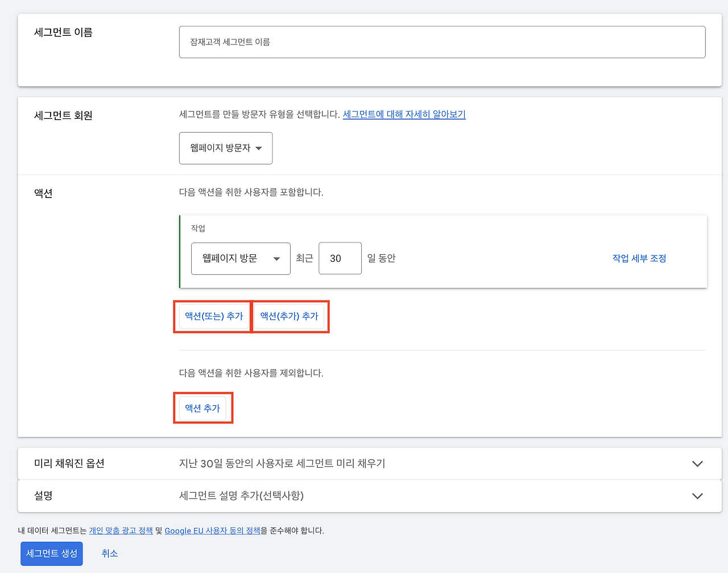The image size is (728, 573).
Task: Click the 액션(또는) 추가 button
Action: [213, 316]
